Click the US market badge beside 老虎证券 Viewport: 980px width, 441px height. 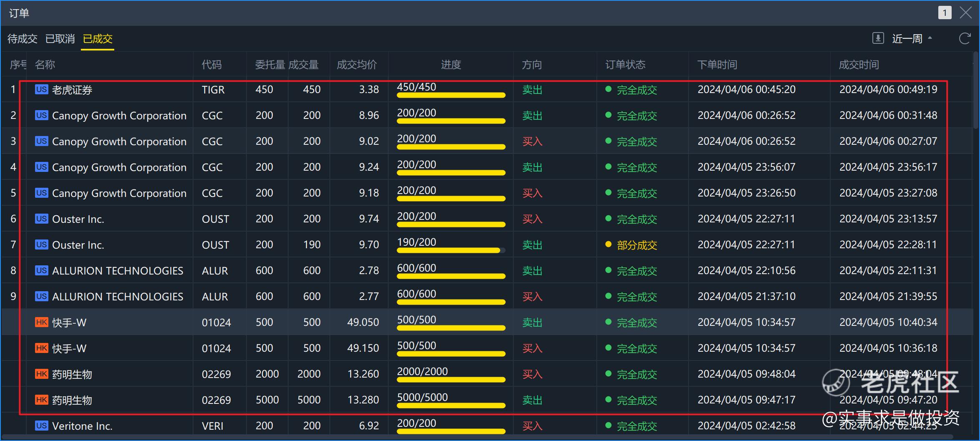42,89
